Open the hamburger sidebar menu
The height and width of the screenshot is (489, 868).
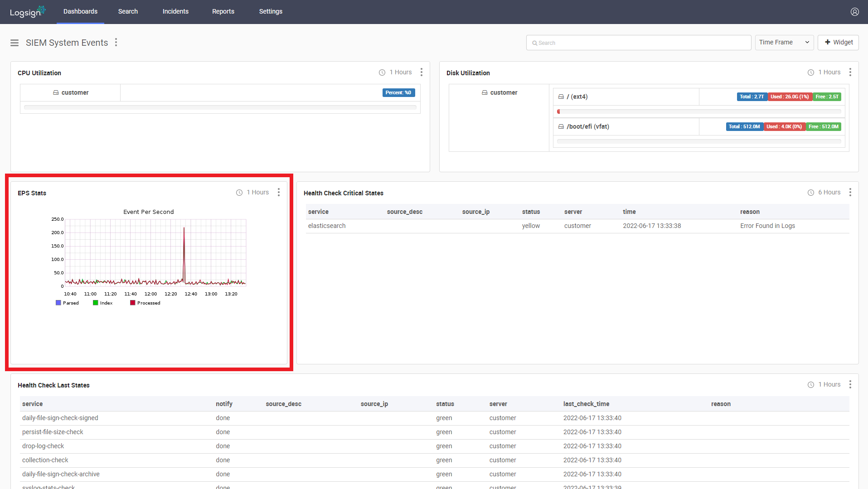tap(15, 43)
